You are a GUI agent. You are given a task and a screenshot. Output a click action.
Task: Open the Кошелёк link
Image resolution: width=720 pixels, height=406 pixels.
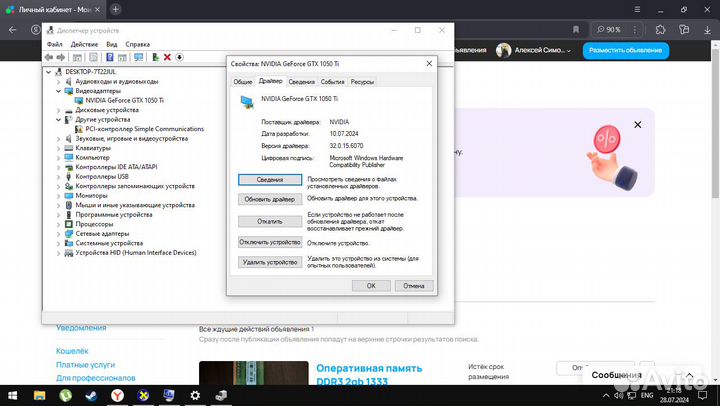(x=72, y=351)
